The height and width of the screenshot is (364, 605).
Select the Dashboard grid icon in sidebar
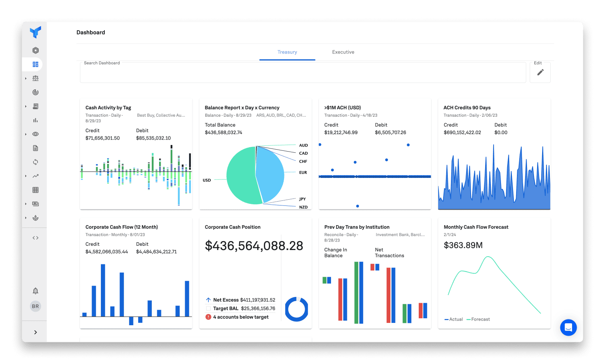[35, 64]
